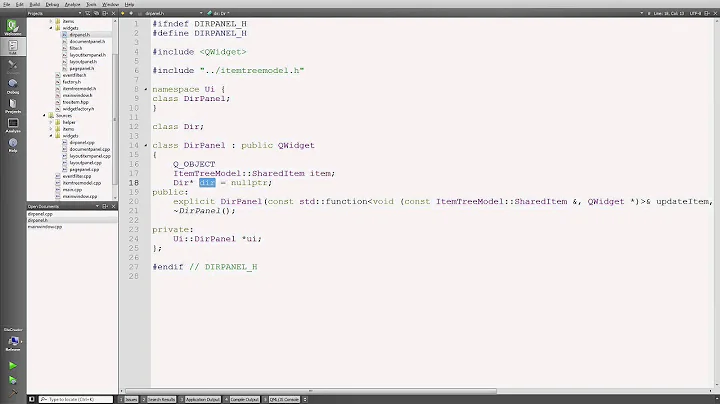
Task: Split the Projects side panel
Action: (x=105, y=13)
